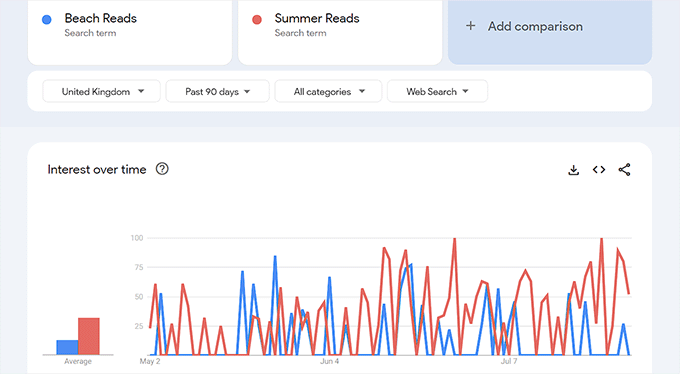The width and height of the screenshot is (680, 374).
Task: Click the red Average bar
Action: [x=89, y=336]
